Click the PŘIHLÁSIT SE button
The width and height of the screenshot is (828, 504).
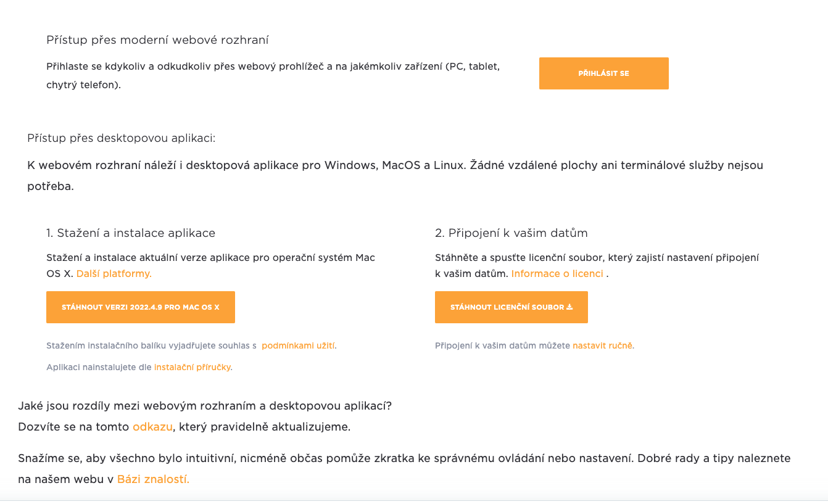pyautogui.click(x=603, y=73)
